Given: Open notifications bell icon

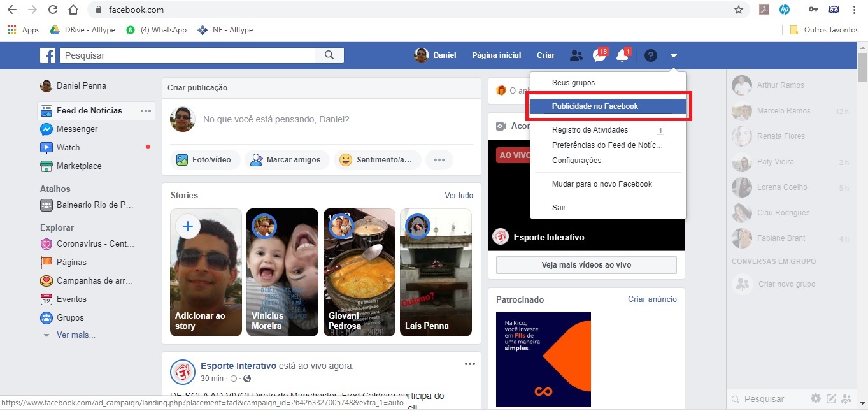Looking at the screenshot, I should pyautogui.click(x=623, y=55).
